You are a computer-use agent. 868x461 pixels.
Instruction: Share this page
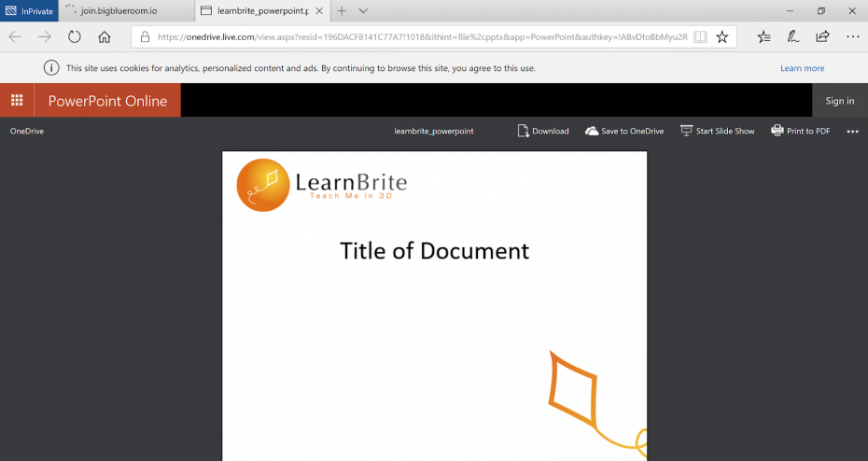(822, 37)
